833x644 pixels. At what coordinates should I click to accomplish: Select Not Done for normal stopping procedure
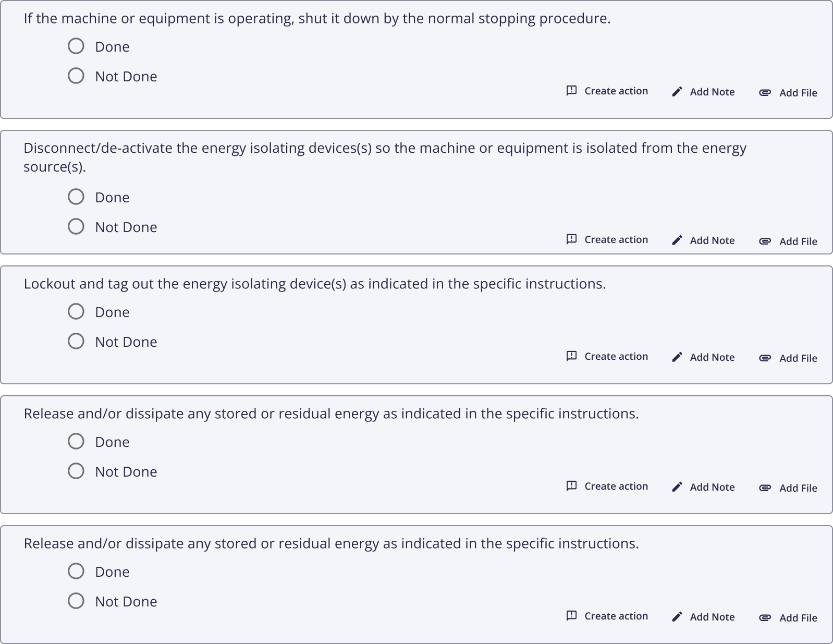pos(76,76)
